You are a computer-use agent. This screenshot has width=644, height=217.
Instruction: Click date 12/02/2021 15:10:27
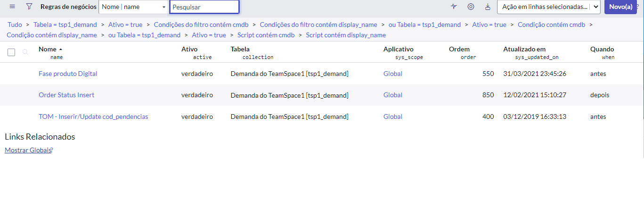pyautogui.click(x=535, y=95)
